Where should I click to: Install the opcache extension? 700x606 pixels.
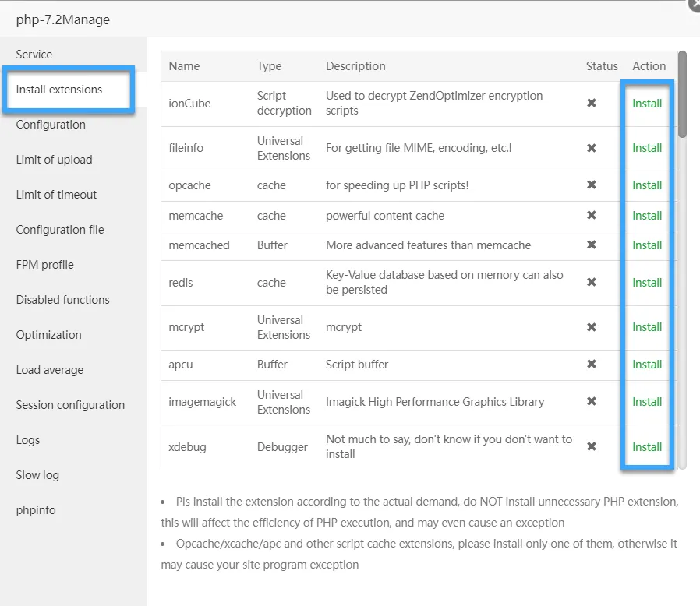click(x=647, y=185)
